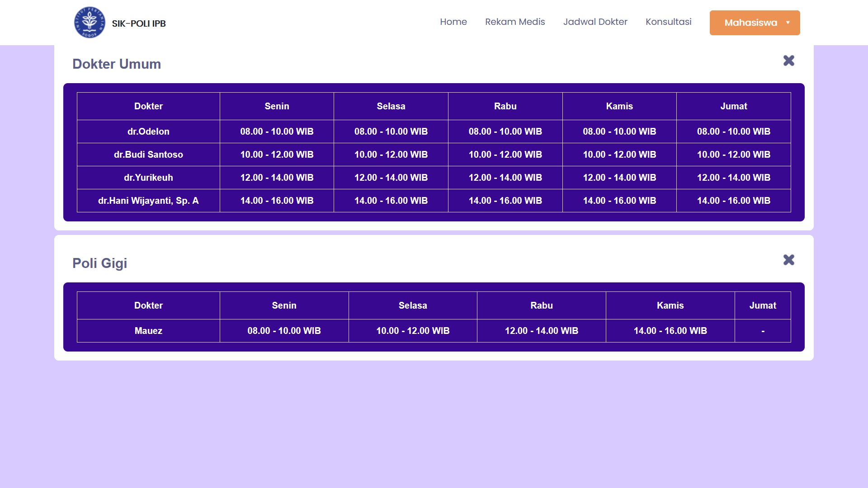This screenshot has height=488, width=868.
Task: Select the dr.Odelon name cell
Action: pyautogui.click(x=148, y=131)
